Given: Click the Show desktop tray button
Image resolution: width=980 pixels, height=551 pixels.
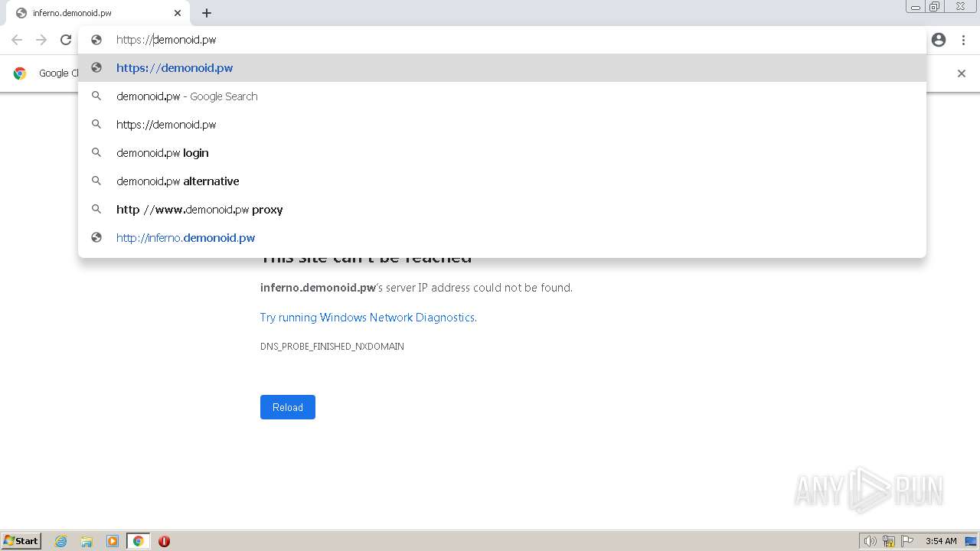Looking at the screenshot, I should 971,541.
